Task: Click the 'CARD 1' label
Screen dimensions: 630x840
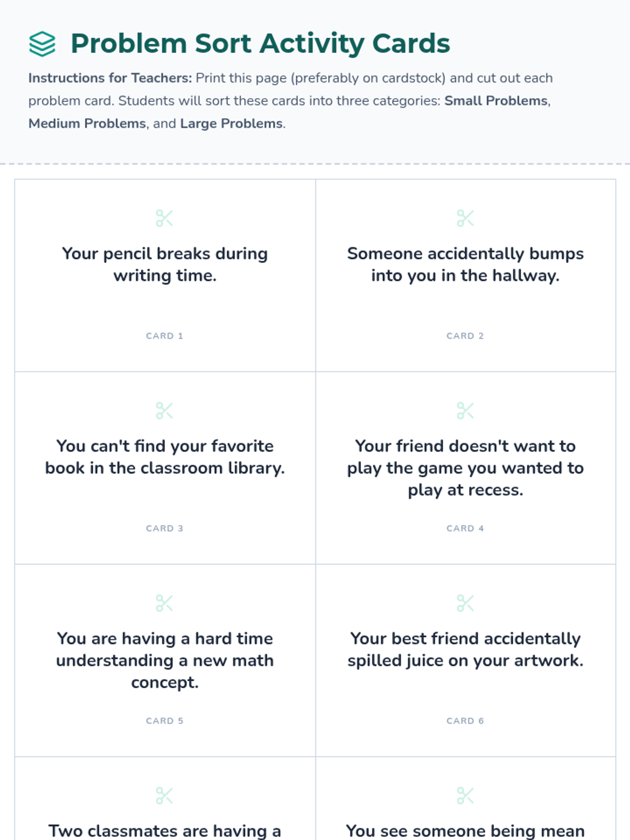Action: [165, 336]
